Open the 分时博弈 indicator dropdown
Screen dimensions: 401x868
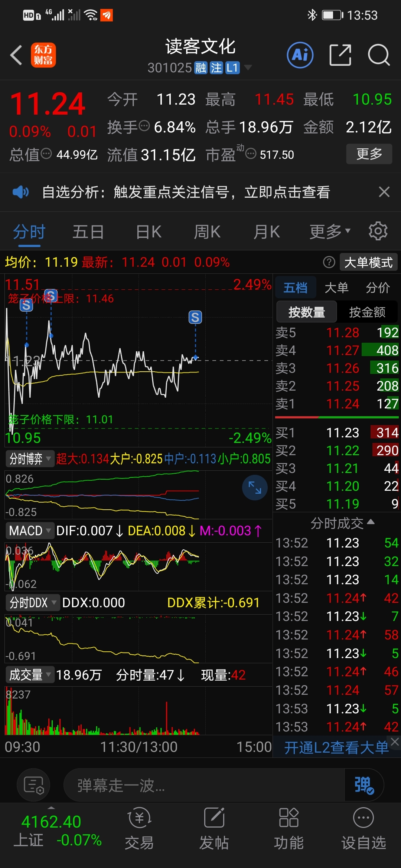pos(30,459)
